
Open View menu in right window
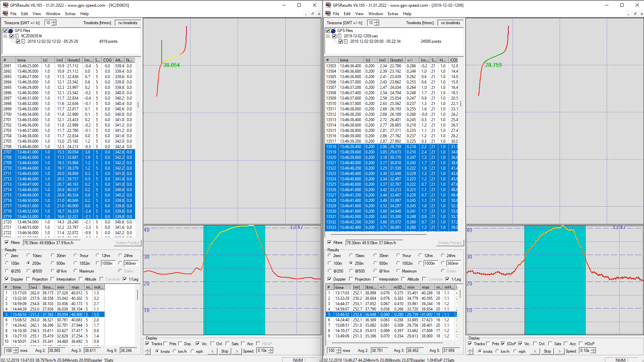[359, 14]
